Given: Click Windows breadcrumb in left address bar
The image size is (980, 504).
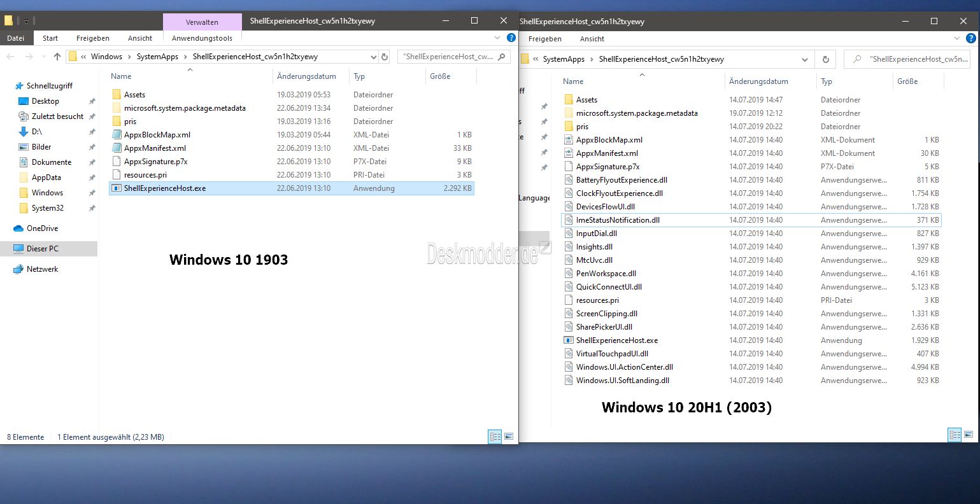Looking at the screenshot, I should (106, 57).
